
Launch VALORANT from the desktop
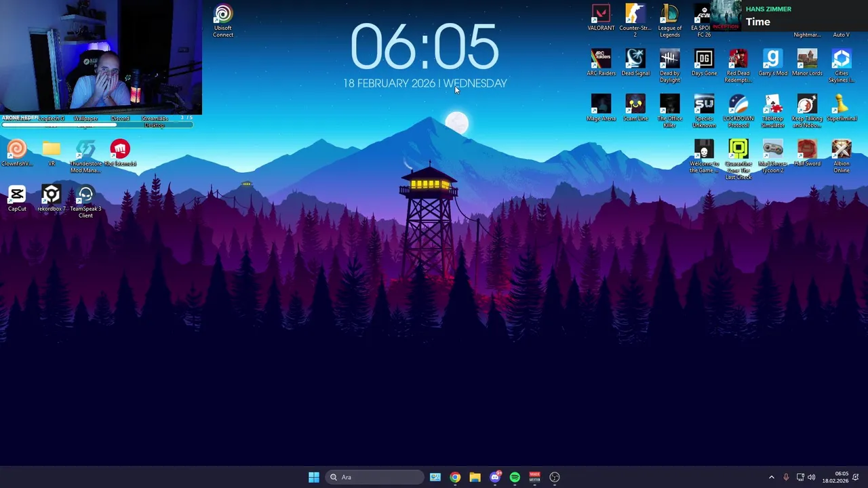(601, 18)
